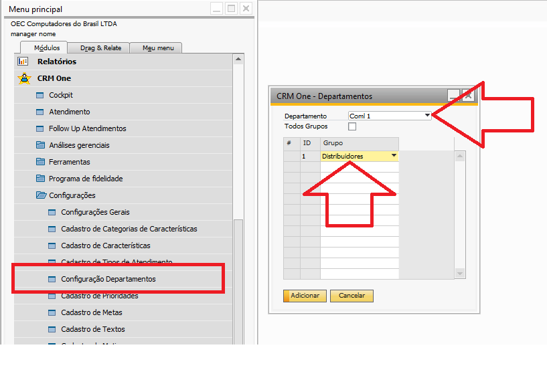
Task: Expand the Distribuidores group dropdown arrow
Action: [x=394, y=156]
